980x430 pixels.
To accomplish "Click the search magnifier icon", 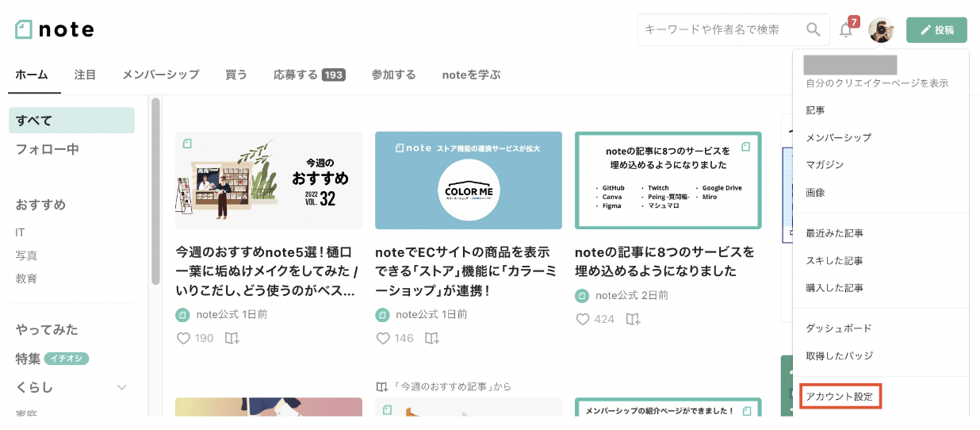I will pos(813,29).
